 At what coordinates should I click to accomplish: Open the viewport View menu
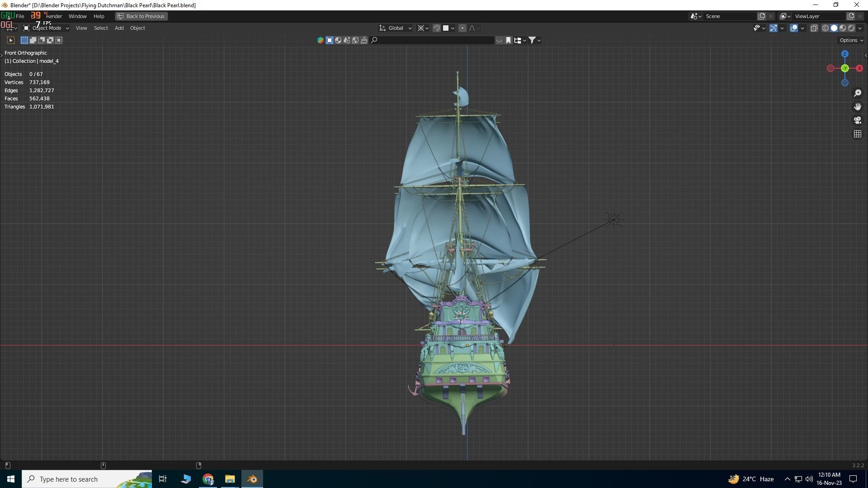pyautogui.click(x=81, y=28)
